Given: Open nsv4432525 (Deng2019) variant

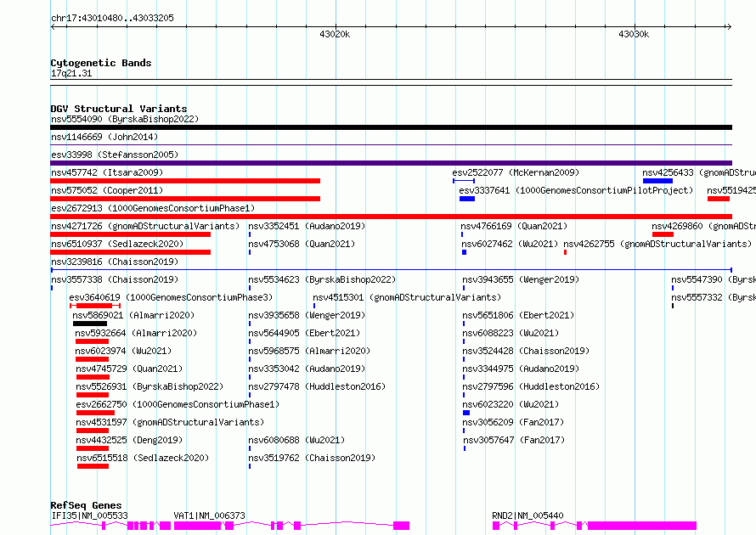Looking at the screenshot, I should (x=129, y=440).
